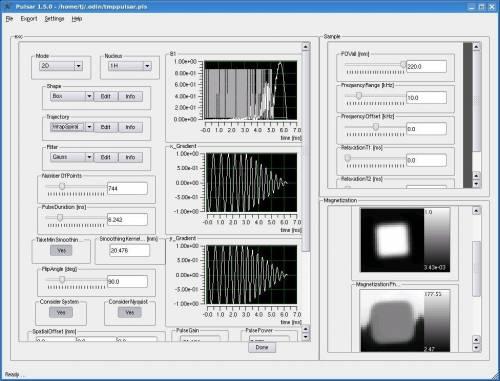The width and height of the screenshot is (500, 381).
Task: Click the FlipAngle field showing 90.0
Action: (x=127, y=281)
